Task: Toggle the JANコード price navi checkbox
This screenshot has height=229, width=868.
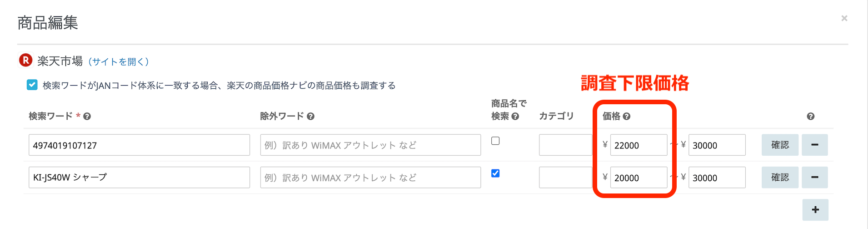Action: pos(32,85)
